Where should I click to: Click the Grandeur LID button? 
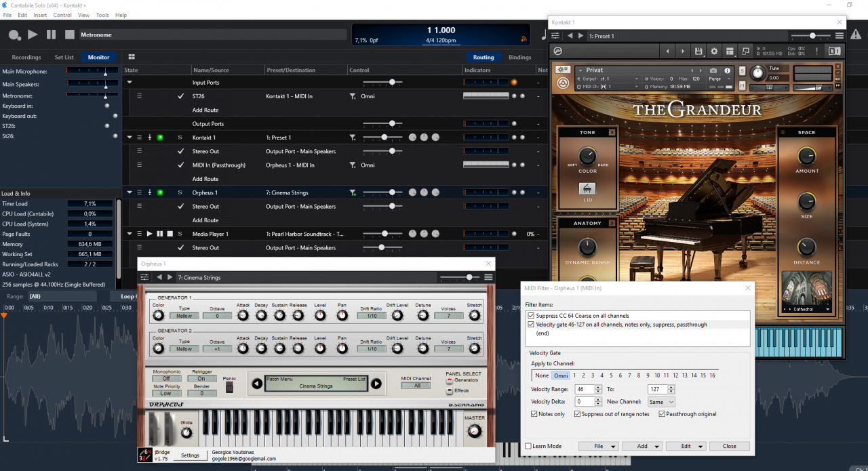coord(587,189)
